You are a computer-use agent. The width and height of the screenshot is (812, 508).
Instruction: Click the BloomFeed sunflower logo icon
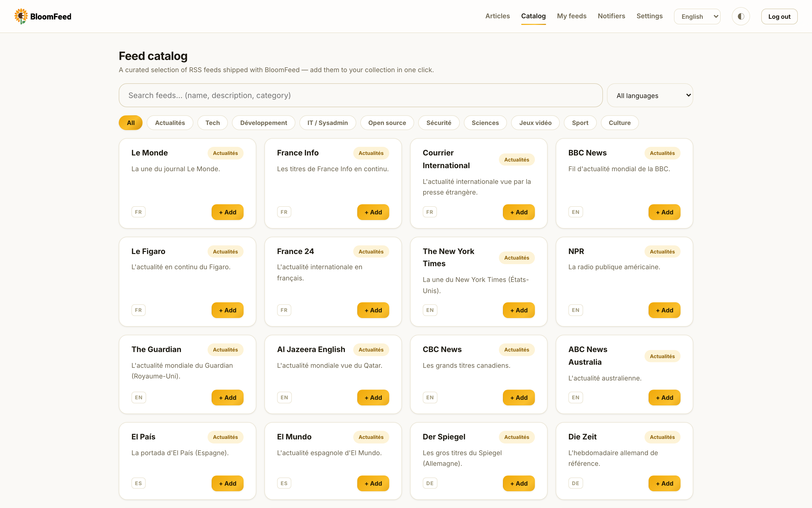21,16
